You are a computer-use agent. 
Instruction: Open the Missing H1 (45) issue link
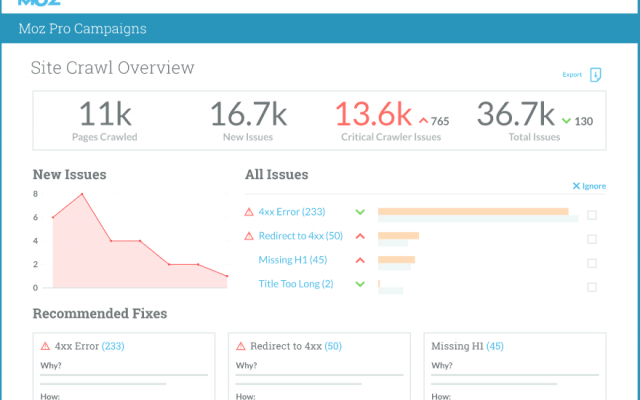click(293, 260)
